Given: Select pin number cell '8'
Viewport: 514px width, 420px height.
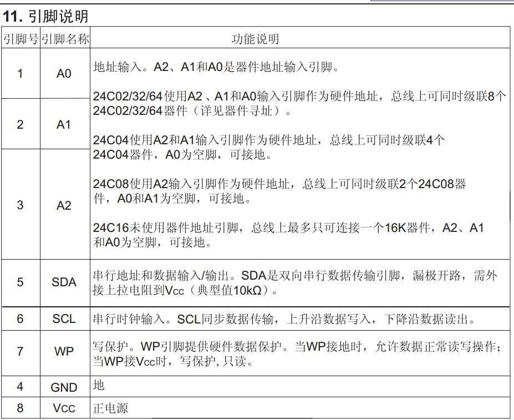Looking at the screenshot, I should pyautogui.click(x=21, y=408).
